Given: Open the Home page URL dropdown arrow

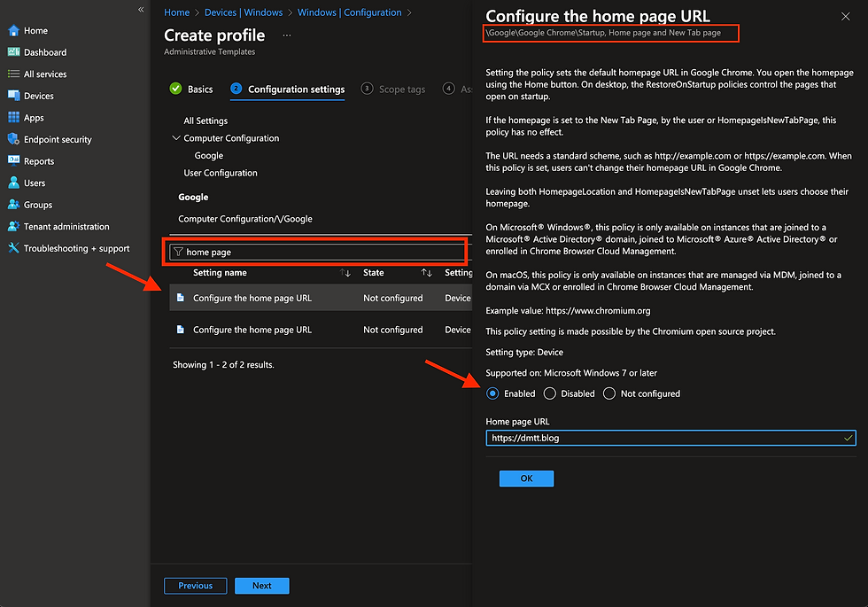Looking at the screenshot, I should coord(848,437).
